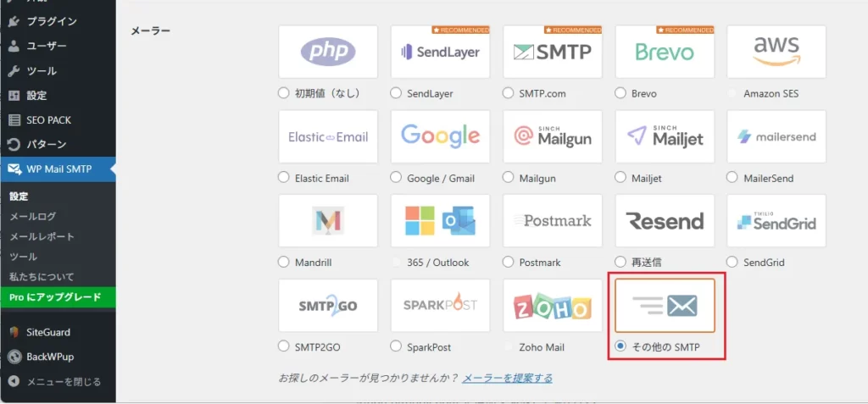The height and width of the screenshot is (404, 868).
Task: Select the Elastic Email radio button
Action: (x=284, y=178)
